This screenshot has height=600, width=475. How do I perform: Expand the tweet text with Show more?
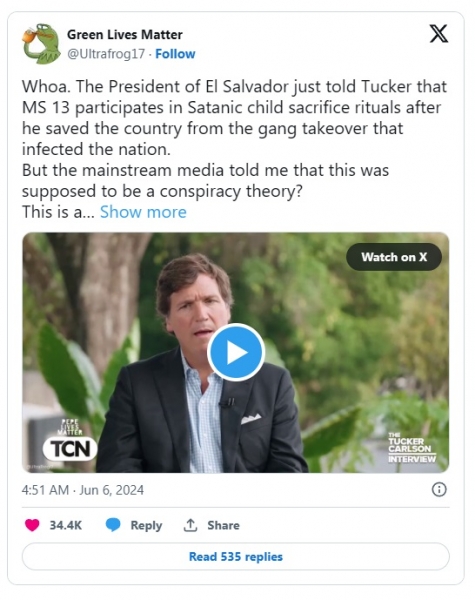click(143, 212)
